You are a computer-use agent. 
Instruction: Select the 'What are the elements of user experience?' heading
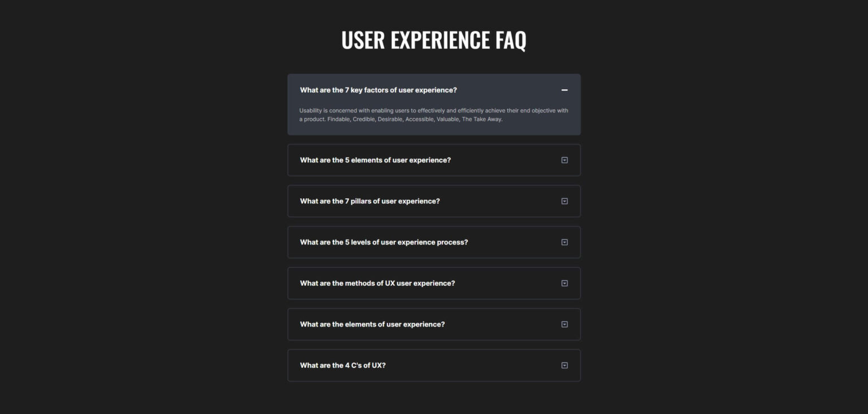tap(372, 324)
